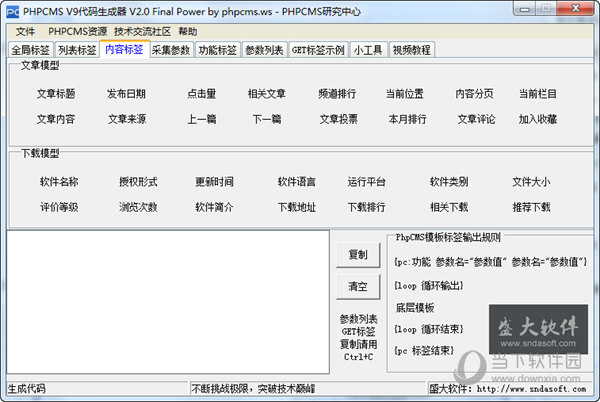Click the 软件简介 tag label
The width and height of the screenshot is (600, 402).
coord(214,207)
